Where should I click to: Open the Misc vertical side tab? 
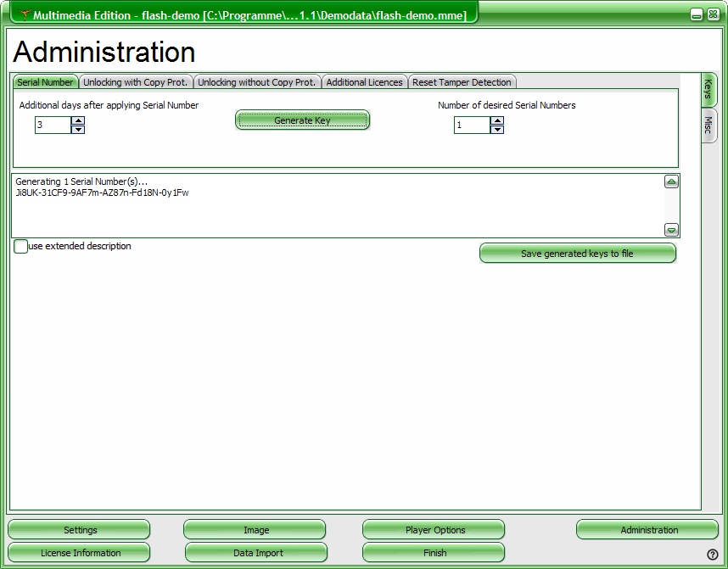708,126
